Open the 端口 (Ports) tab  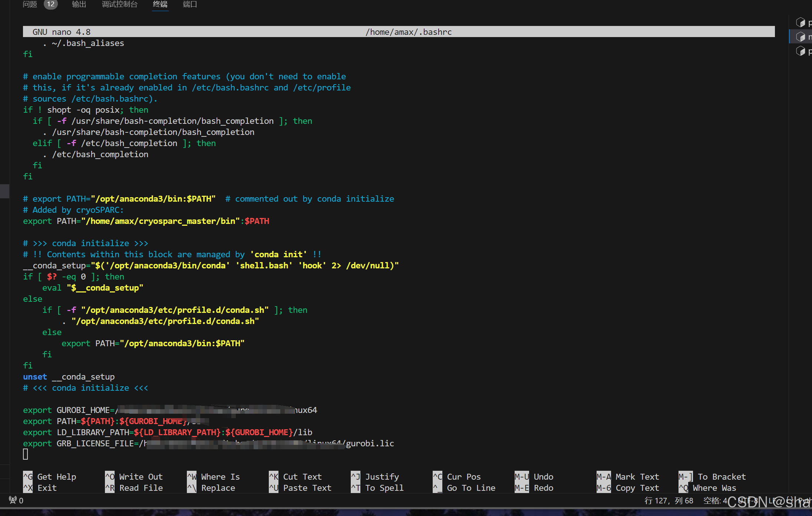pos(190,4)
